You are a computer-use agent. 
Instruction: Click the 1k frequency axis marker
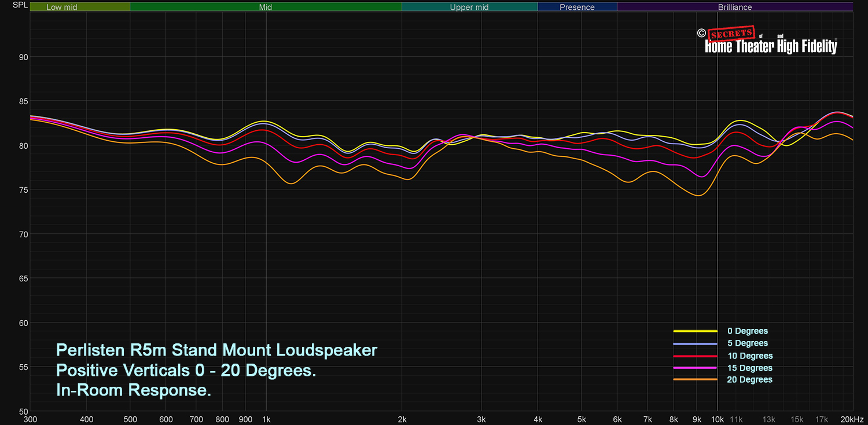coord(266,419)
